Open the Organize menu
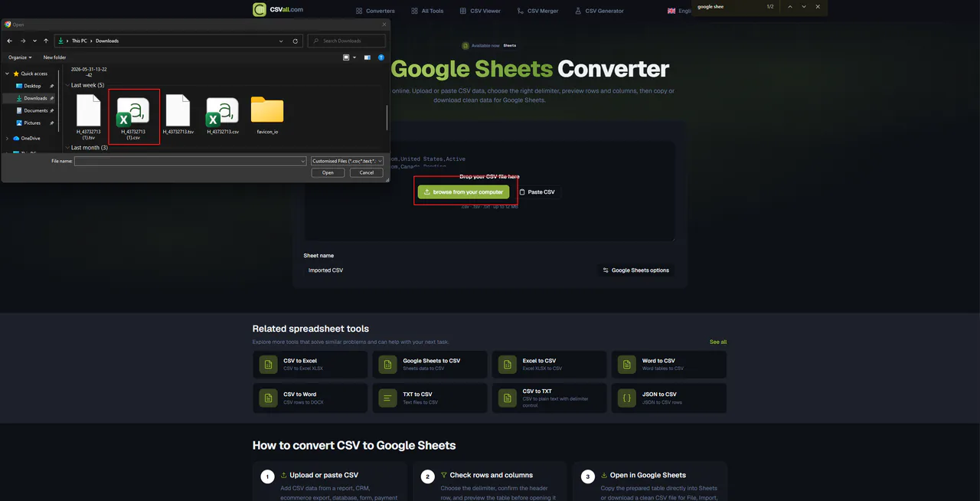 coord(20,57)
